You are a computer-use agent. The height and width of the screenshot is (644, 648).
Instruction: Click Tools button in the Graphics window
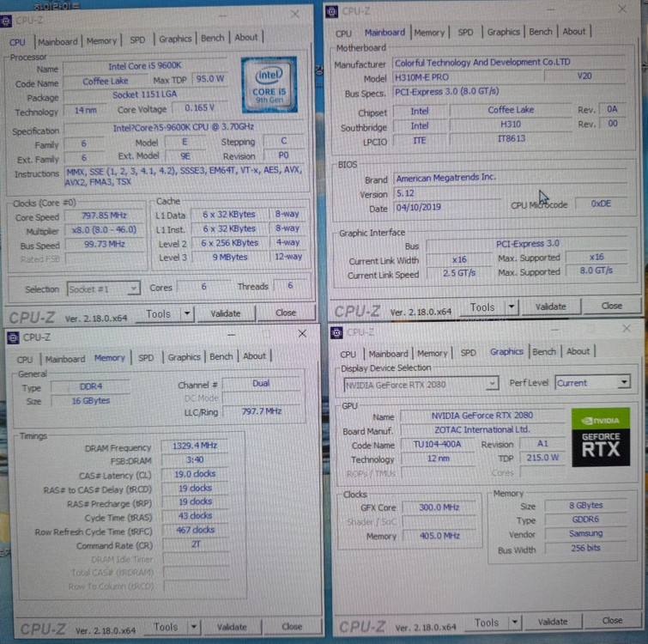(x=487, y=623)
